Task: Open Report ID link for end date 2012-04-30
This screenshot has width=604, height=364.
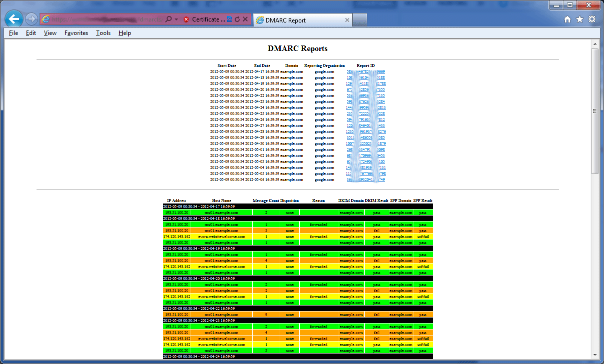Action: [x=366, y=144]
